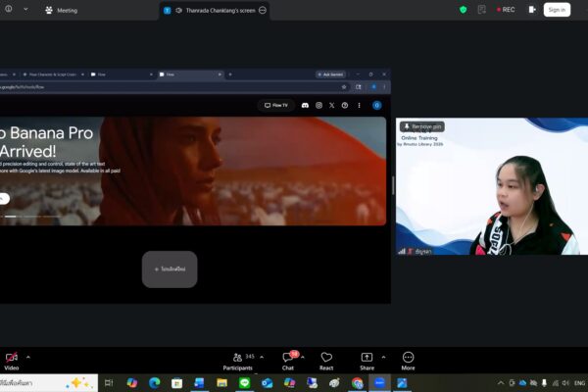Switch to the inactive Flow browser tab
This screenshot has height=392, width=588.
coord(122,74)
